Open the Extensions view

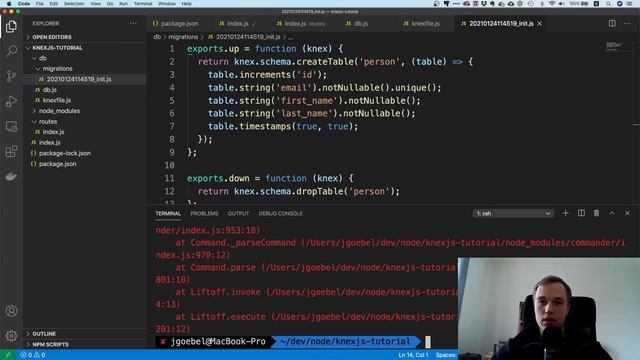click(x=11, y=151)
